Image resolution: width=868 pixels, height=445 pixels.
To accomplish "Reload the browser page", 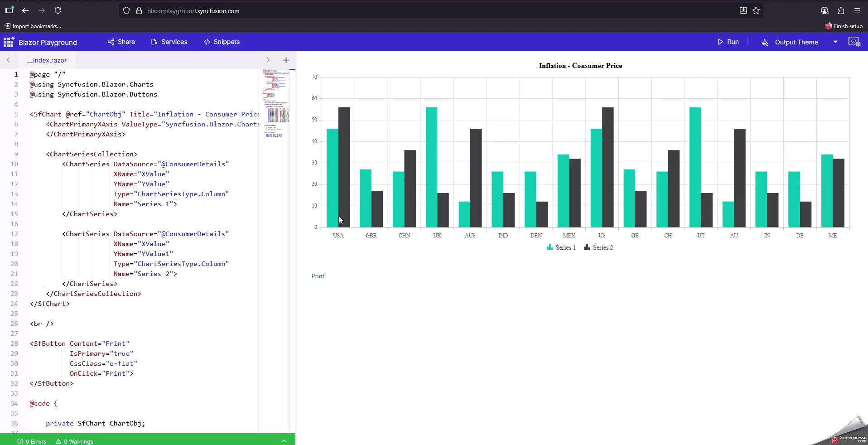I will pos(58,10).
